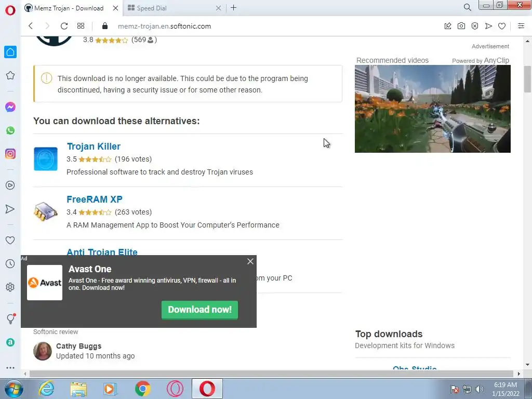The height and width of the screenshot is (399, 532).
Task: Reload the current page
Action: pyautogui.click(x=64, y=26)
